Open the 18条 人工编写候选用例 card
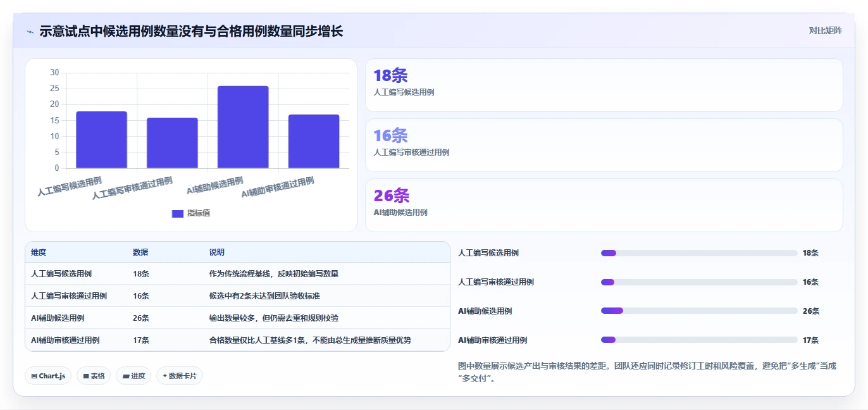868x410 pixels. (604, 85)
